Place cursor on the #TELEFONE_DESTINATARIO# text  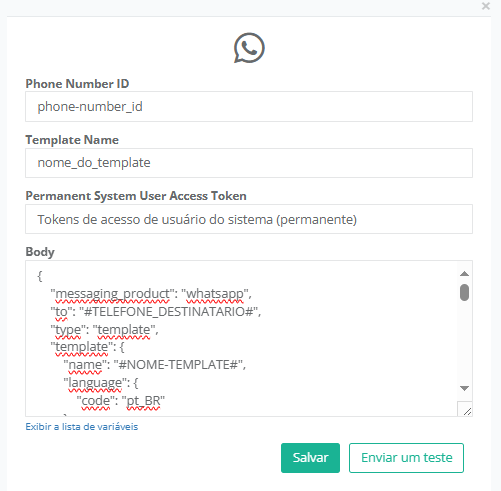click(169, 312)
